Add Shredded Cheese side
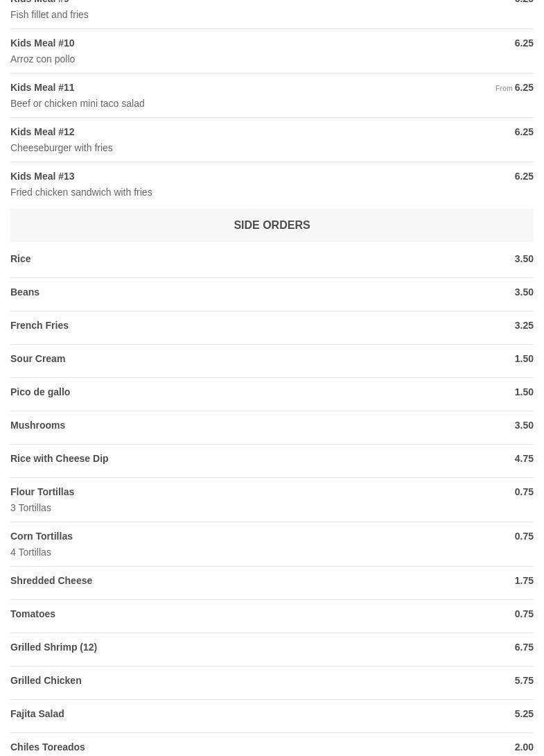 (x=51, y=581)
